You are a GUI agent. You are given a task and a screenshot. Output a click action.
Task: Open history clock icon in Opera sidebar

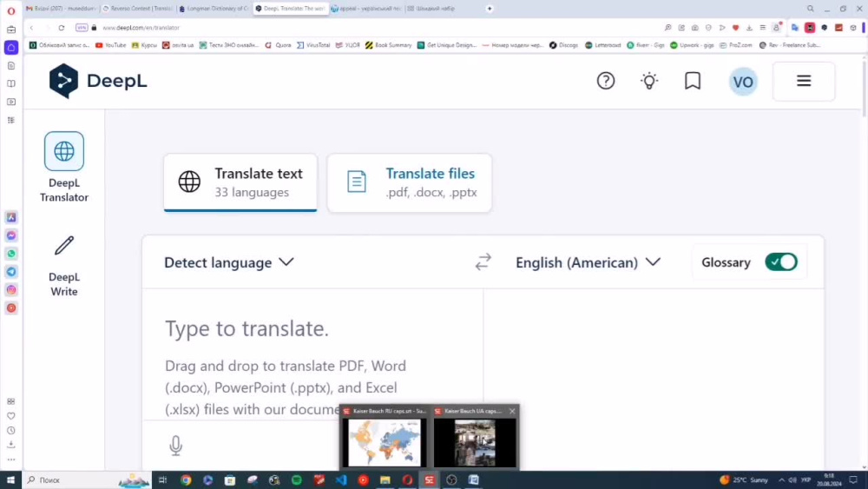click(x=11, y=430)
